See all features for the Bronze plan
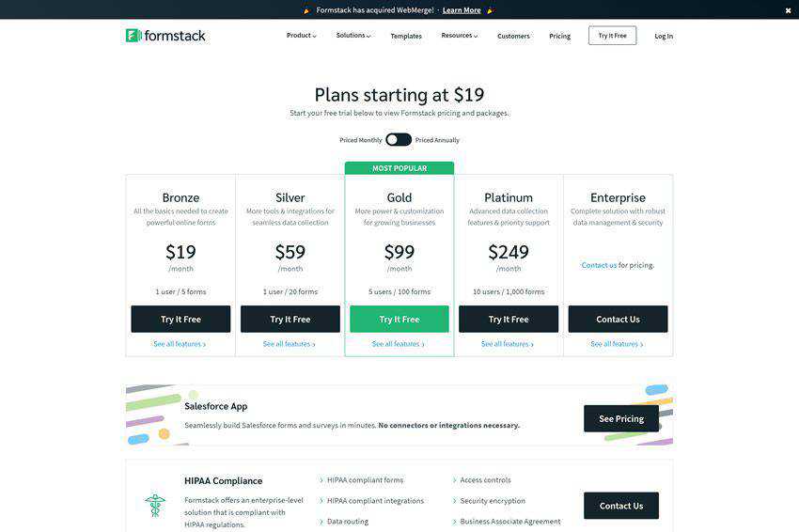This screenshot has height=532, width=799. (x=180, y=344)
